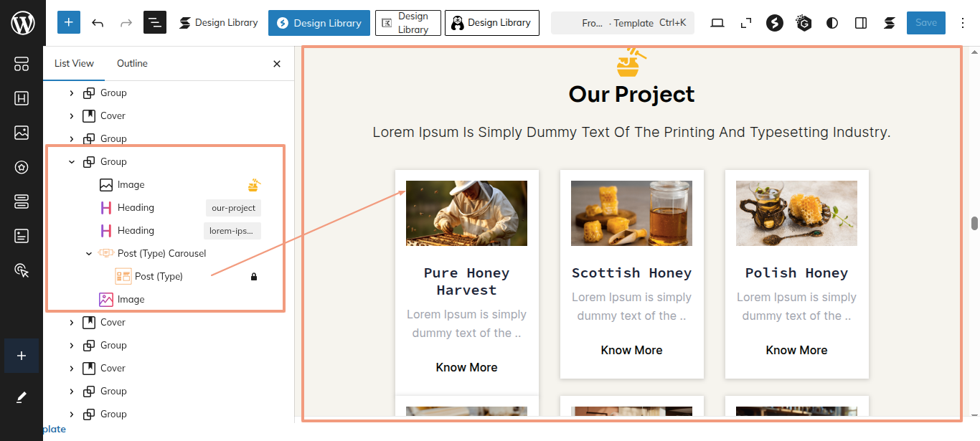Viewport: 980px width, 441px height.
Task: Click Know More under Scottish Honey
Action: click(x=631, y=351)
